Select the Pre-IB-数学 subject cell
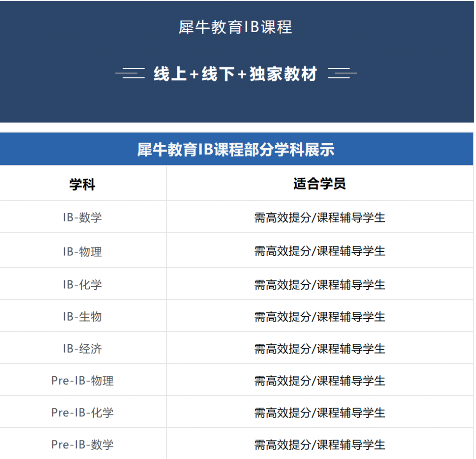This screenshot has width=476, height=459. (82, 445)
